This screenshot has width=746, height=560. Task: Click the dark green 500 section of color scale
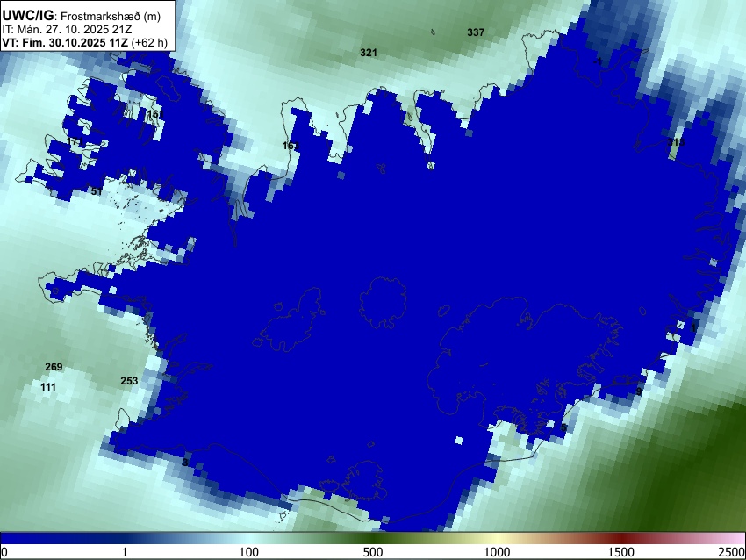click(x=372, y=538)
